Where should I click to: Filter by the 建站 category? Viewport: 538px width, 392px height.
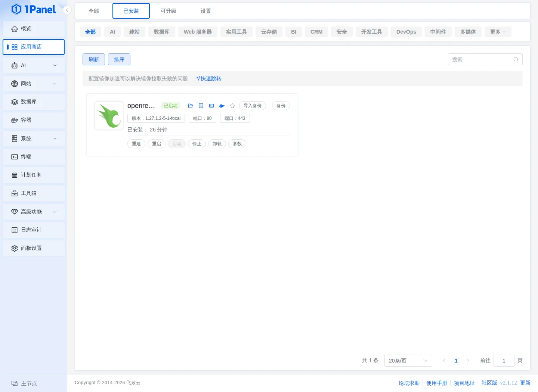pyautogui.click(x=134, y=32)
